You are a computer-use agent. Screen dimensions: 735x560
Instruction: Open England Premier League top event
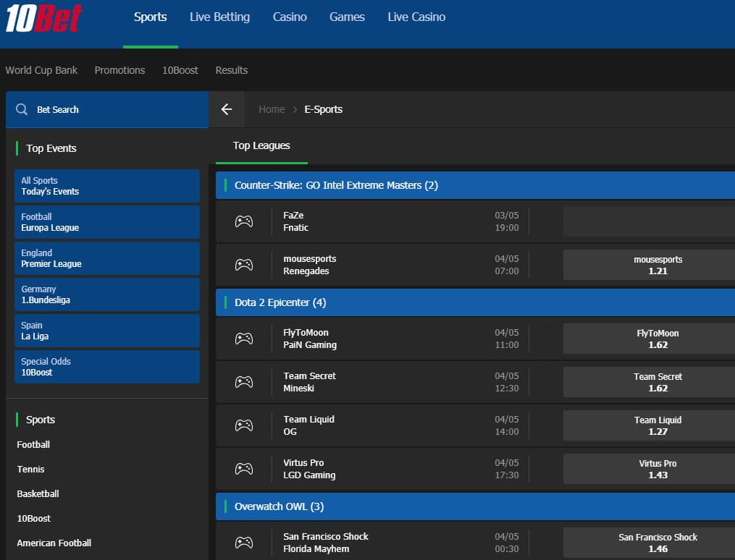[106, 258]
